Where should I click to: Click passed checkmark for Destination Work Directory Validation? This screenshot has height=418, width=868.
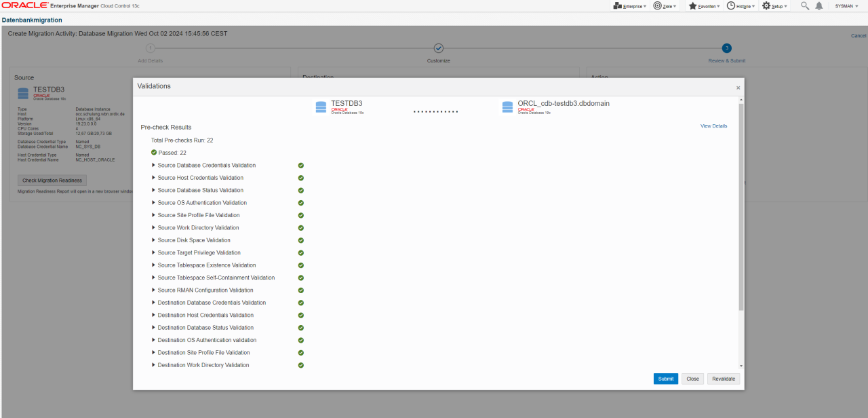tap(301, 365)
